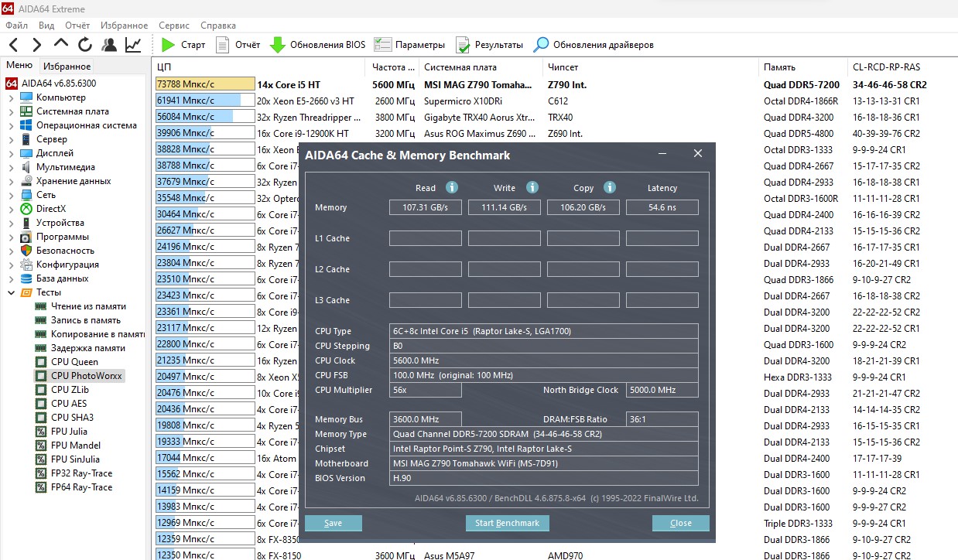Expand the DirectX tree node
958x560 pixels.
(11, 209)
